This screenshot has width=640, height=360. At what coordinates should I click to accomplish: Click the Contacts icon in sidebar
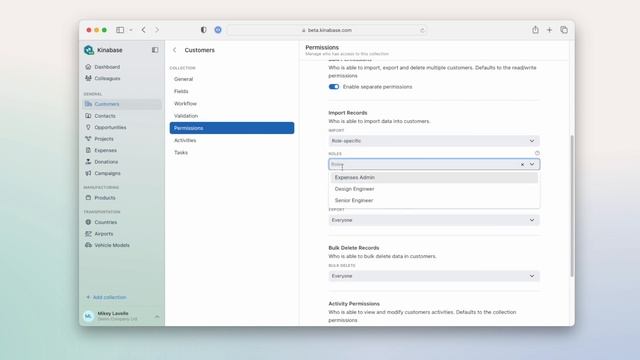(x=88, y=116)
